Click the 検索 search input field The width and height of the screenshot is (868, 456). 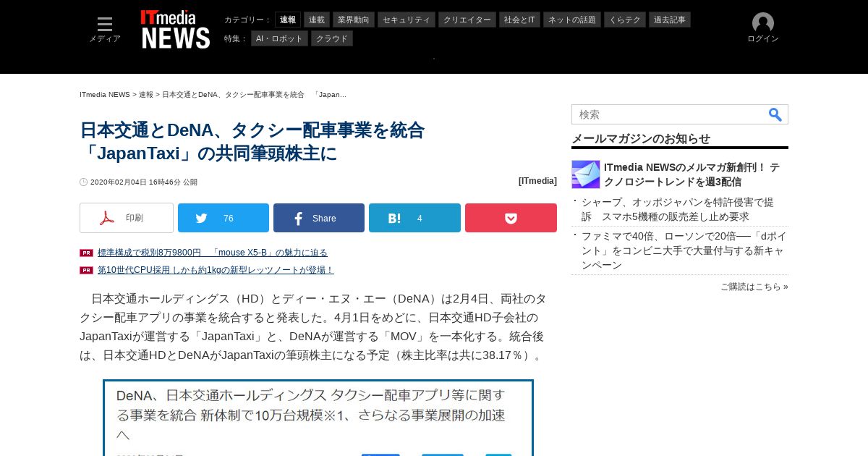pyautogui.click(x=669, y=114)
